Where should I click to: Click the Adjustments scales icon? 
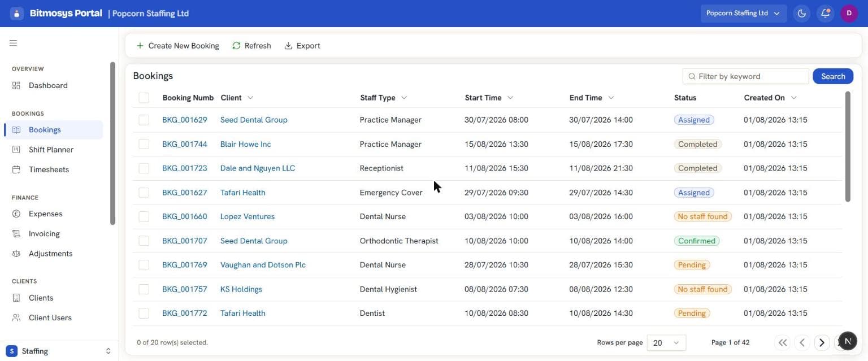16,254
